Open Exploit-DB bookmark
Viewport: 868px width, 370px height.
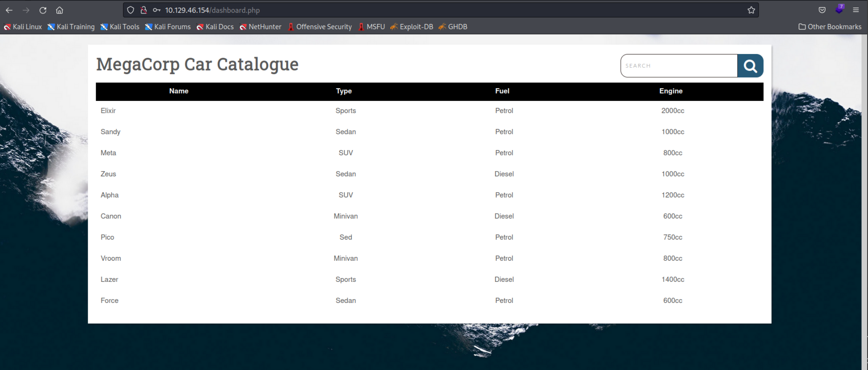(412, 27)
